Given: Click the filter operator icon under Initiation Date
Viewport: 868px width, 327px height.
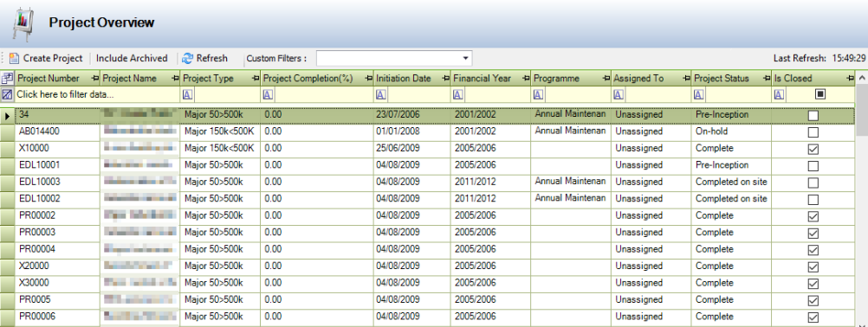Looking at the screenshot, I should tap(380, 94).
